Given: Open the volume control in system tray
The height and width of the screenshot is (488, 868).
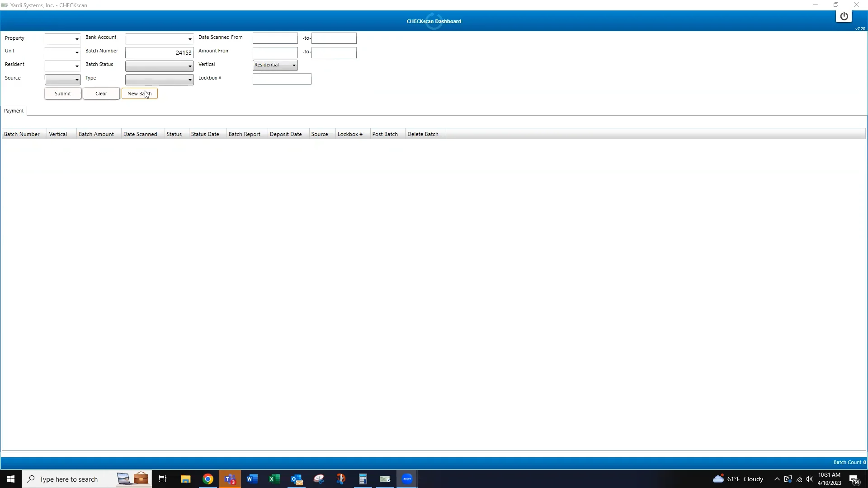Looking at the screenshot, I should (x=809, y=480).
